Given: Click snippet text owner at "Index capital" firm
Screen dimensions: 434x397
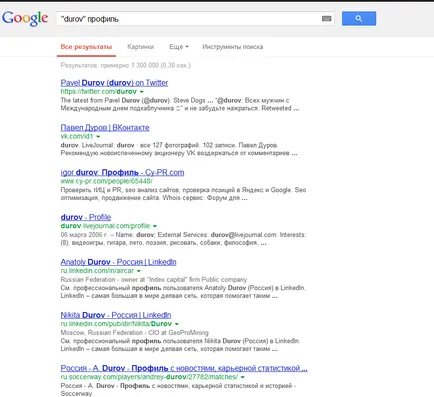Looking at the screenshot, I should pos(161,279).
